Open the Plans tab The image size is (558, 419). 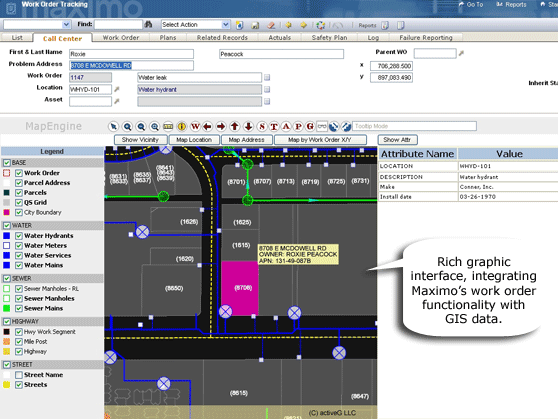(168, 38)
